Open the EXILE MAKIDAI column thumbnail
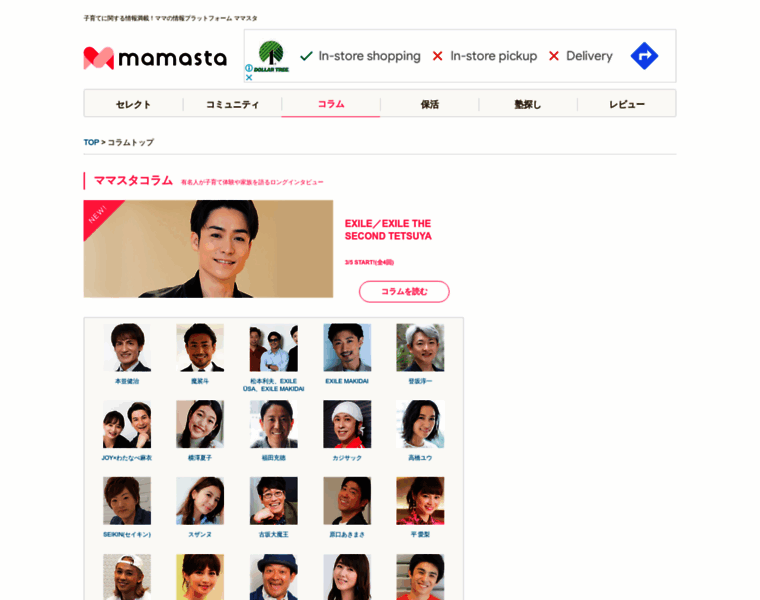The image size is (760, 600). pyautogui.click(x=347, y=347)
